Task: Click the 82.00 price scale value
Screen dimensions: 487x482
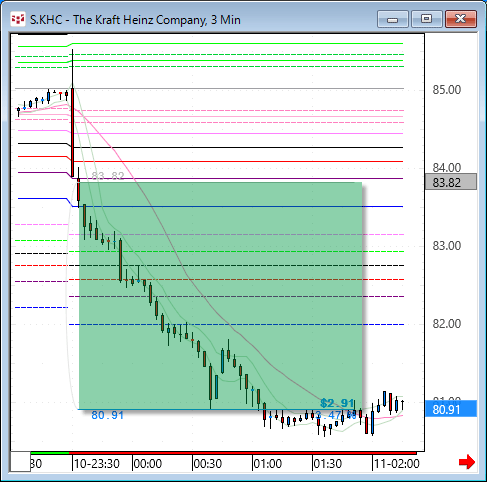Action: pyautogui.click(x=447, y=324)
